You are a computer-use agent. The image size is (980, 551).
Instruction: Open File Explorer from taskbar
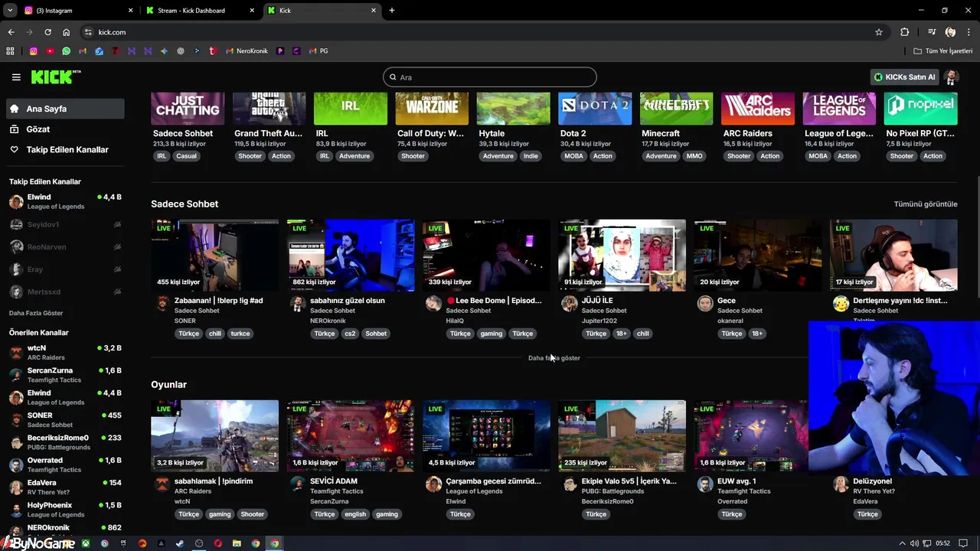tap(237, 543)
